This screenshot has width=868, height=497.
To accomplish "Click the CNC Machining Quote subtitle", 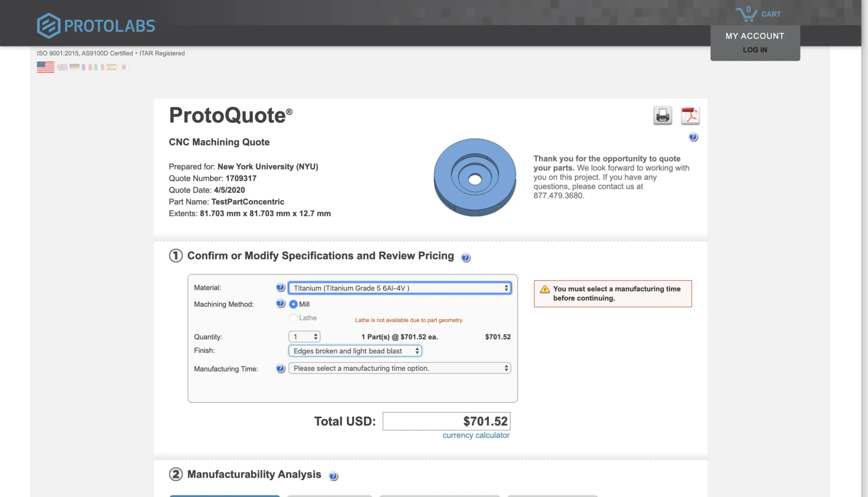I will [x=219, y=142].
